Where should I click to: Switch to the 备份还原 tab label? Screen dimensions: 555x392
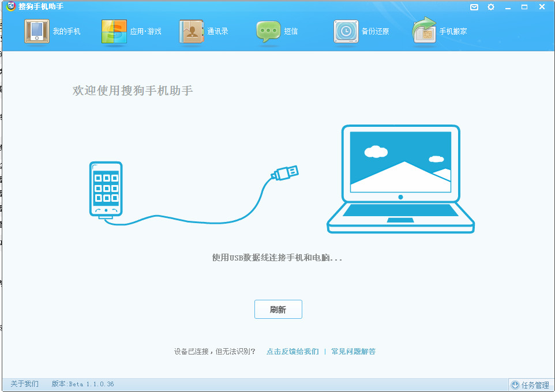375,32
